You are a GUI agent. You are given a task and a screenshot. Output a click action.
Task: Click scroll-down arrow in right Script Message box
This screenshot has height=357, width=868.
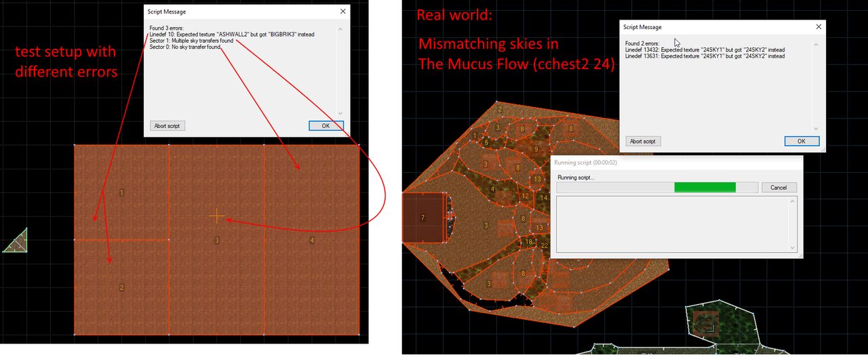click(816, 127)
